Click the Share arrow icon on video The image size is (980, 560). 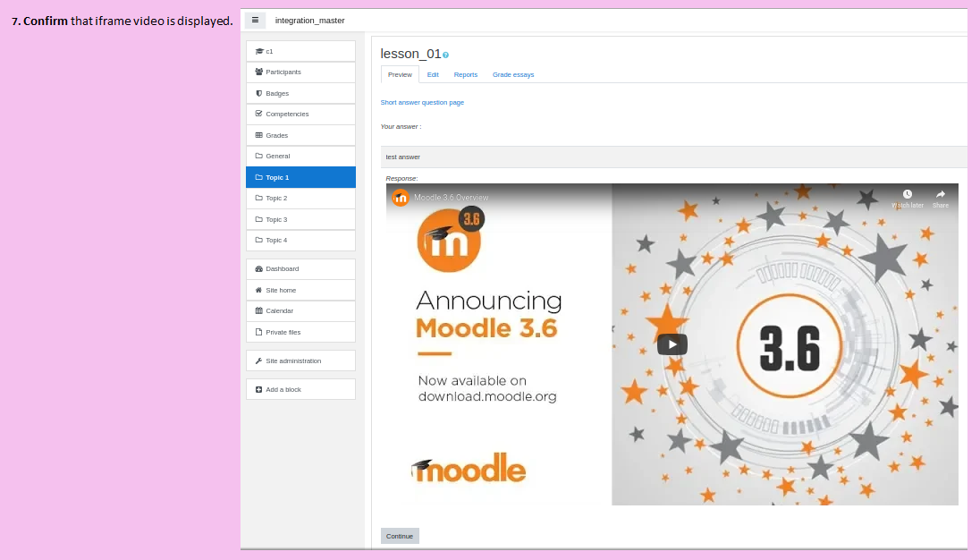pos(940,194)
